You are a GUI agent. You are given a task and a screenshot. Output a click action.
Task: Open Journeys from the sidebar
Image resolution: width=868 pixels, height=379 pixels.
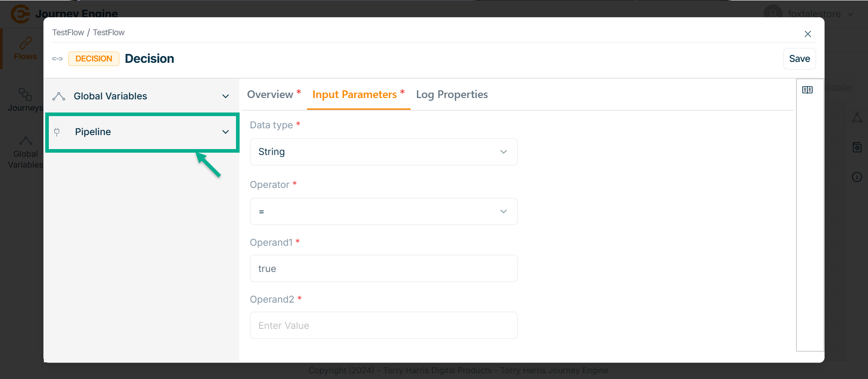click(x=25, y=99)
